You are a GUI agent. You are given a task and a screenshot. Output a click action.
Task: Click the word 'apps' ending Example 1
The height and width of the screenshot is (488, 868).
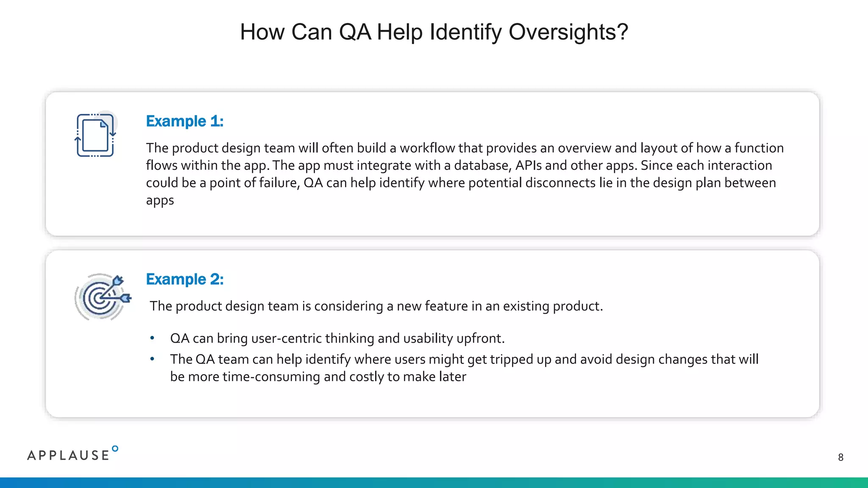tap(160, 200)
